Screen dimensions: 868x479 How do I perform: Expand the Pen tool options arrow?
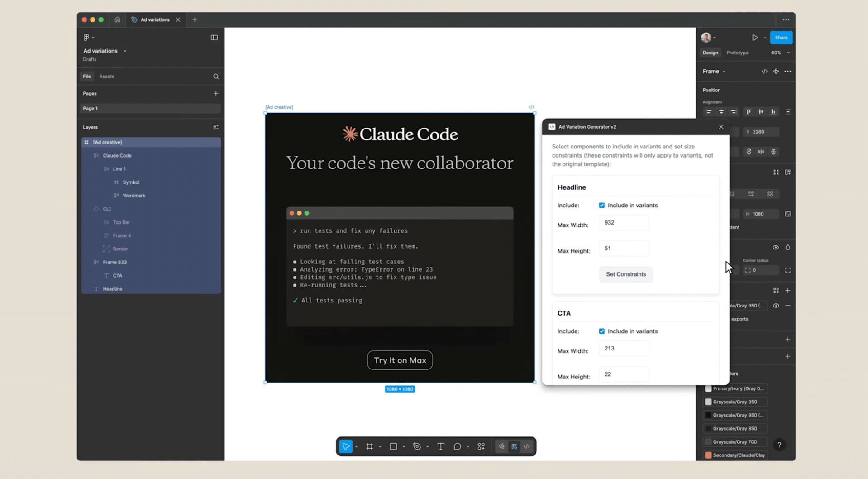428,447
